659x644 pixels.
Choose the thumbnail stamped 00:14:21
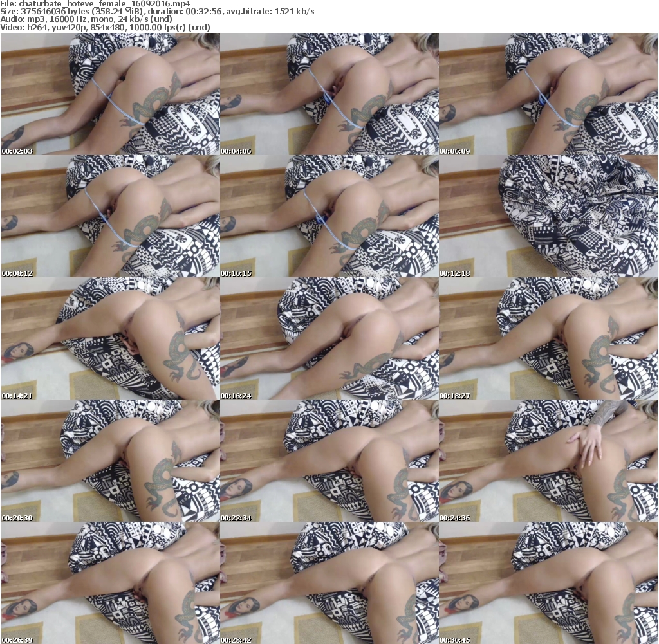tap(111, 338)
